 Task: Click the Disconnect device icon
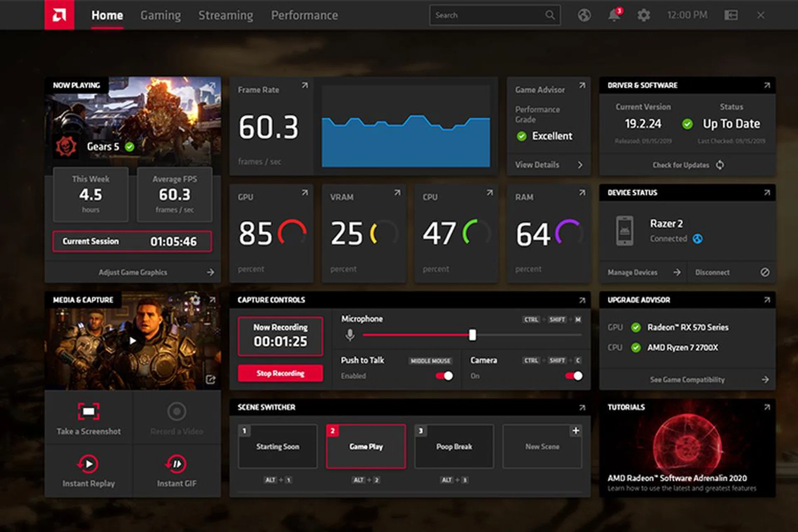[x=765, y=272]
